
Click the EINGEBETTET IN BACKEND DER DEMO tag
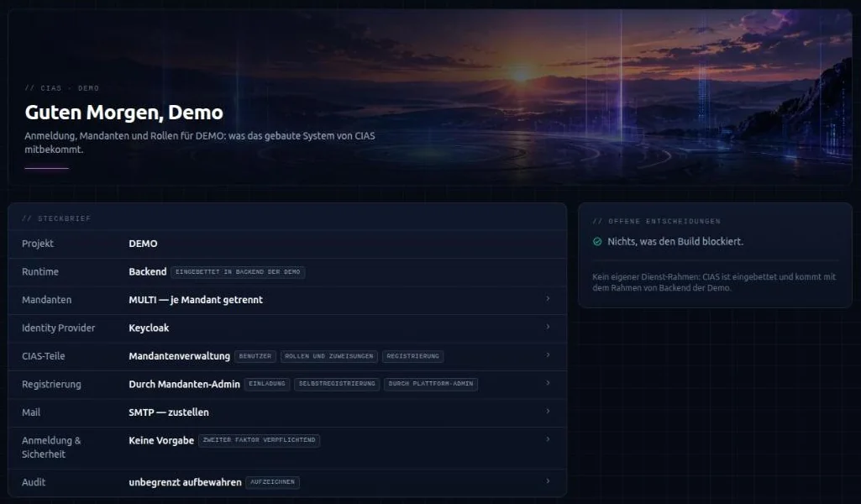(x=238, y=272)
